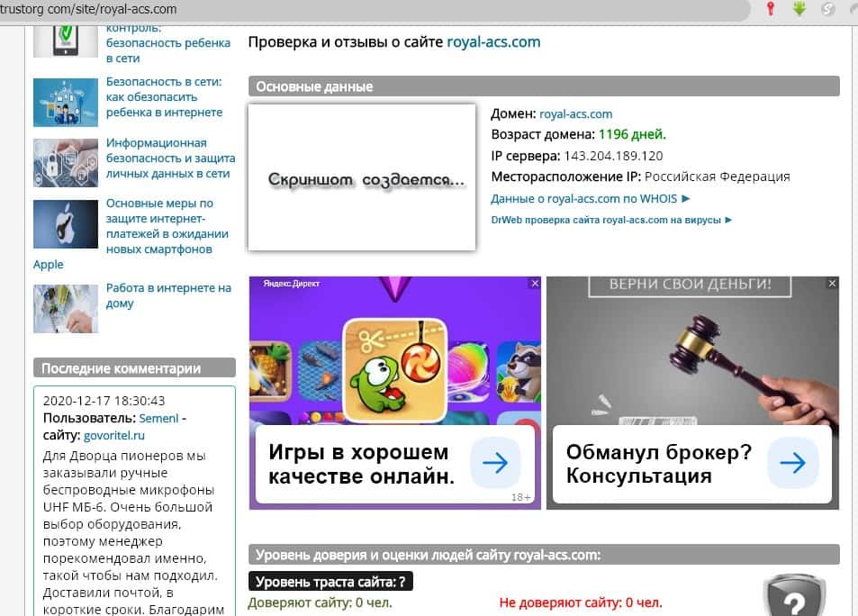The height and width of the screenshot is (616, 858).
Task: Open article about protecting internet payments, Apple
Action: click(167, 226)
